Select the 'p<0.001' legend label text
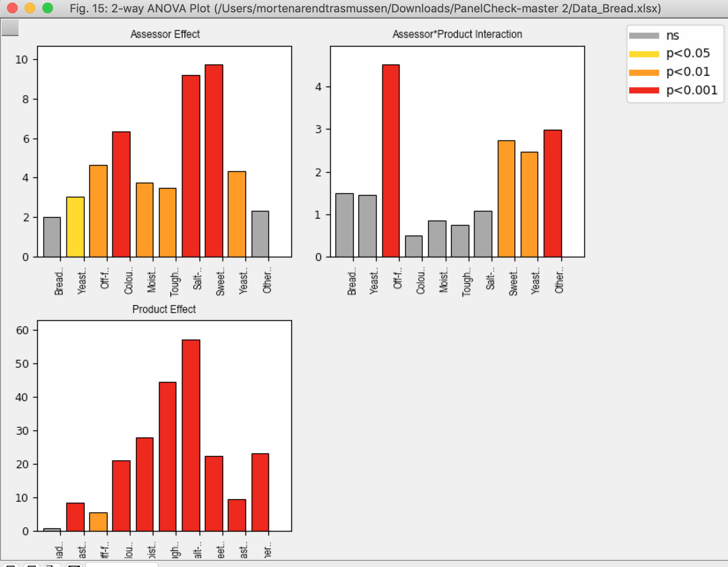This screenshot has height=567, width=728. coord(692,90)
